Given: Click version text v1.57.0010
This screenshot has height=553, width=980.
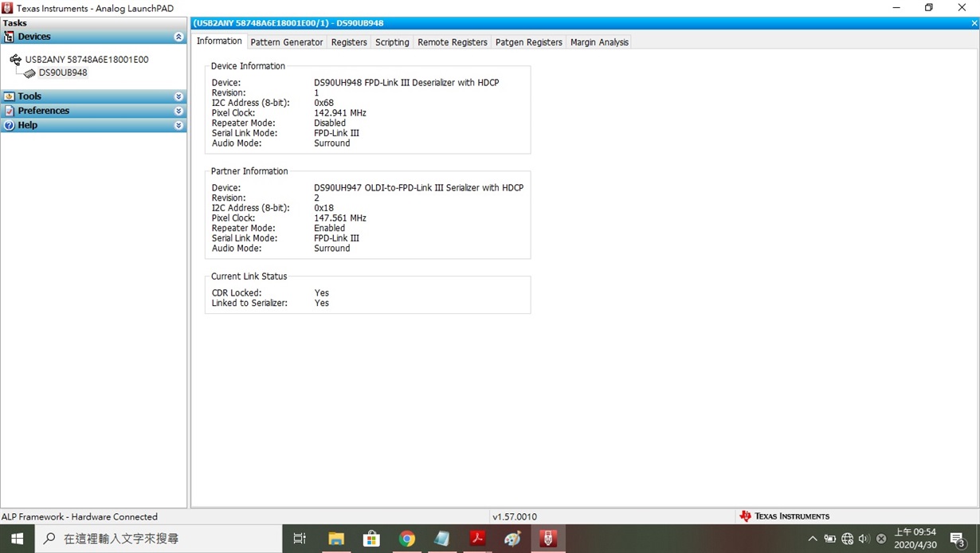Looking at the screenshot, I should click(515, 516).
